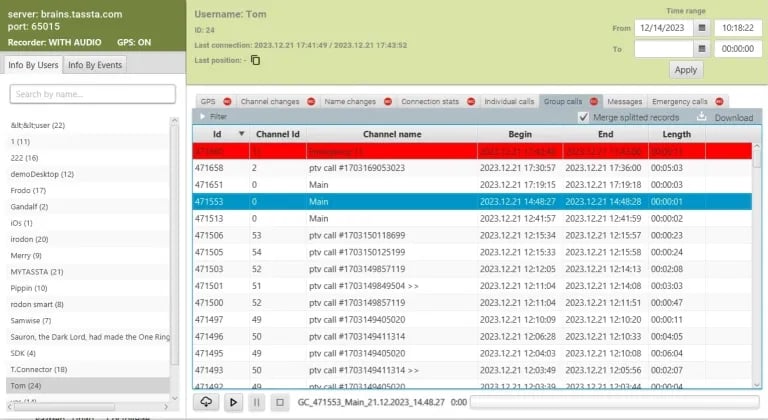This screenshot has width=768, height=420.
Task: Stop the recording playback
Action: pos(280,402)
